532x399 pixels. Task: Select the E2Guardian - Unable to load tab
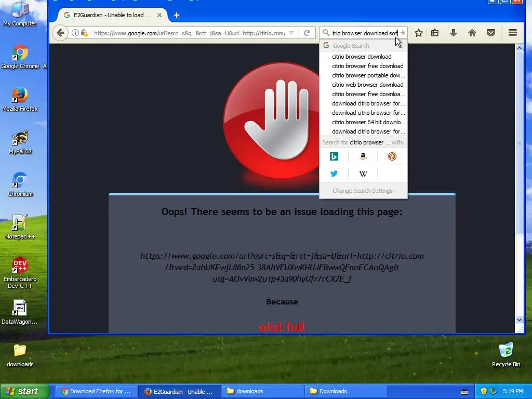click(x=112, y=15)
